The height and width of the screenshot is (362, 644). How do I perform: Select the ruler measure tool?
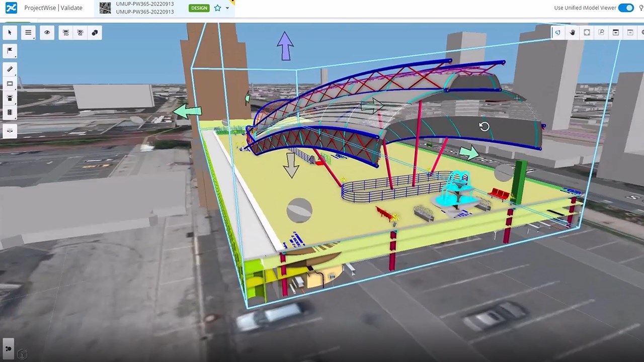10,69
